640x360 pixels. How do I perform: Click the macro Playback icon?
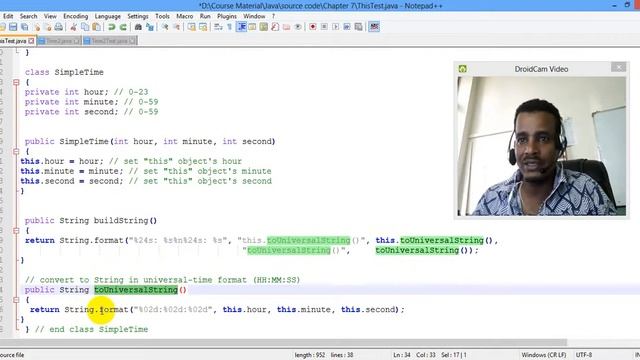point(336,27)
